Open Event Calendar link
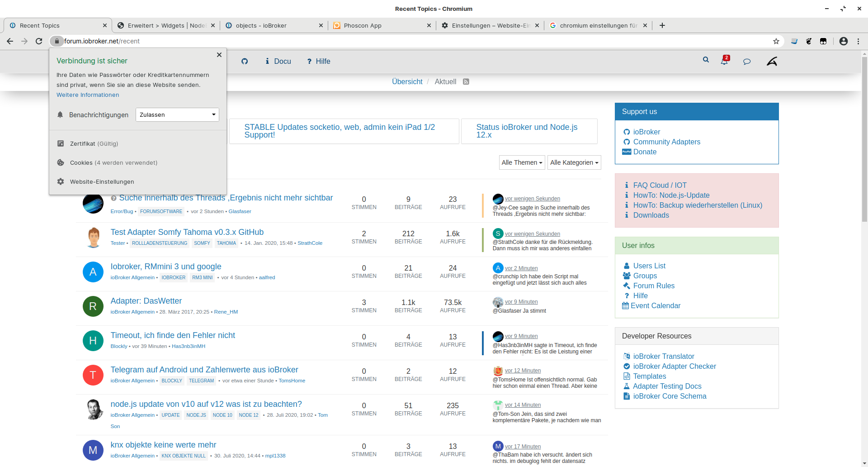 click(x=656, y=305)
